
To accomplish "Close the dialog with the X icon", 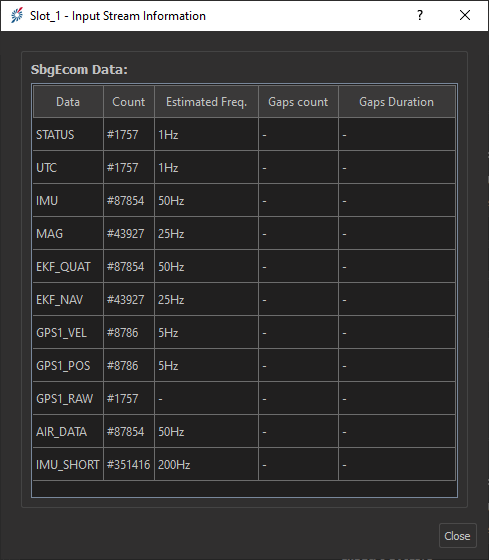I will pos(465,15).
